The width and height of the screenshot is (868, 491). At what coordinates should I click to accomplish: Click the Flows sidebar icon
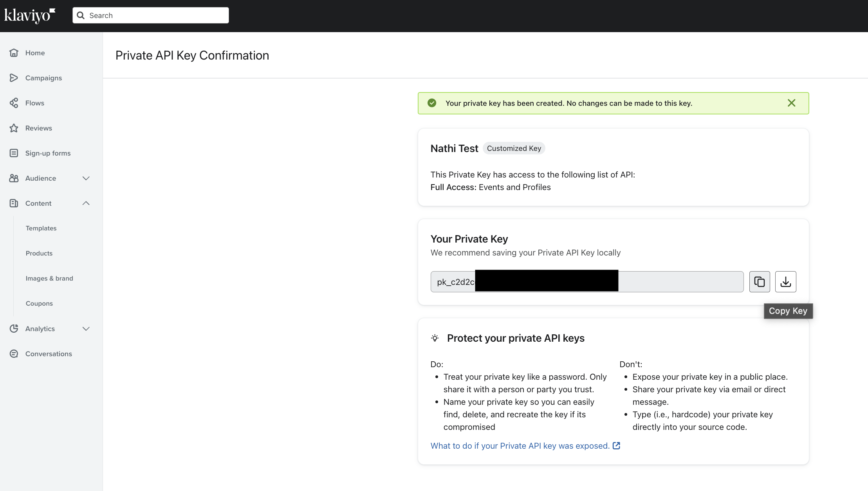pos(14,103)
